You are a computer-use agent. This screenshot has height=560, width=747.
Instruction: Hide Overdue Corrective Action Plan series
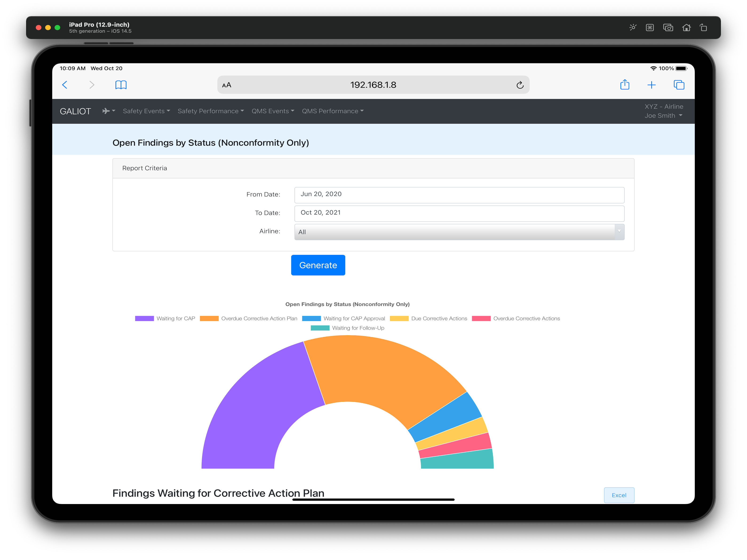249,318
